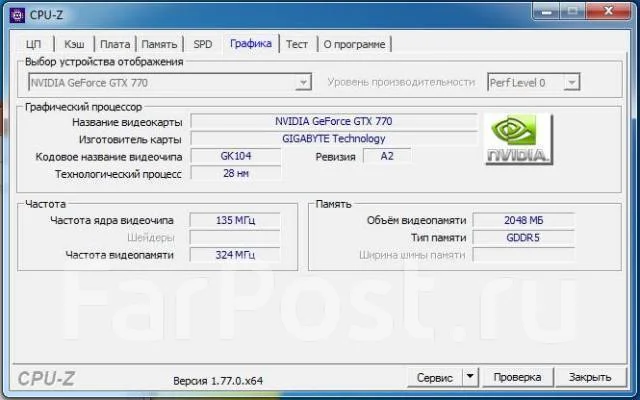The height and width of the screenshot is (400, 640).
Task: Open the Perf Level 0 dropdown
Action: pyautogui.click(x=572, y=82)
